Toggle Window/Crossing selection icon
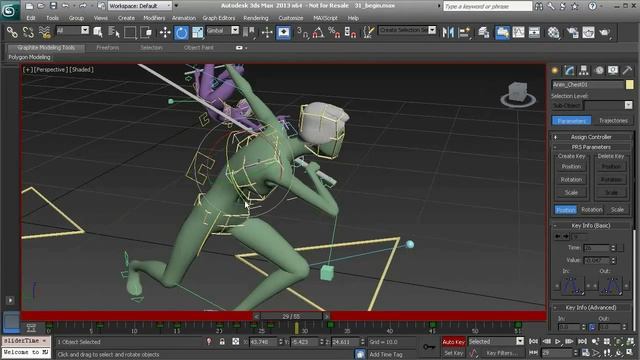The image size is (640, 360). [146, 32]
